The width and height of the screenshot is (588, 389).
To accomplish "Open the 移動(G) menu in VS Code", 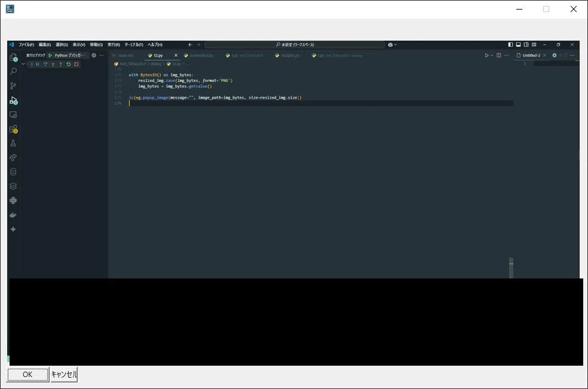I will tap(96, 45).
